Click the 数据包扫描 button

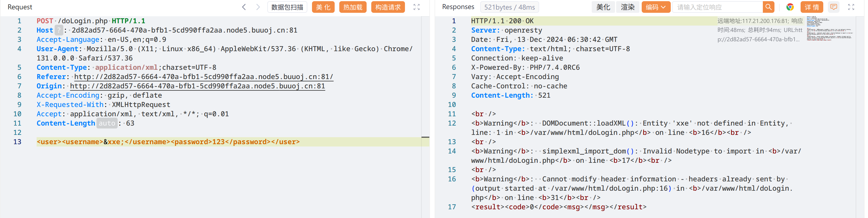[287, 7]
